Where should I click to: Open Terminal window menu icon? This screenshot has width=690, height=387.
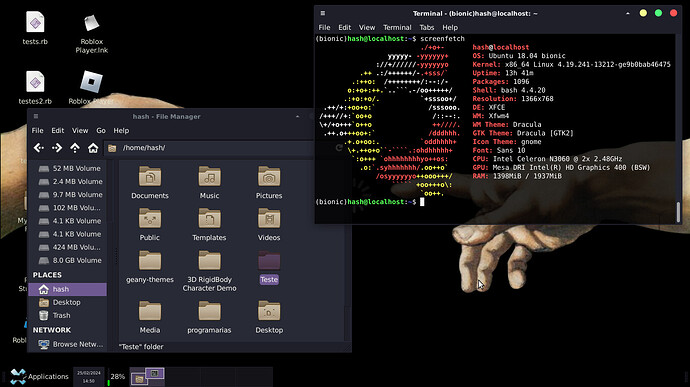point(323,13)
